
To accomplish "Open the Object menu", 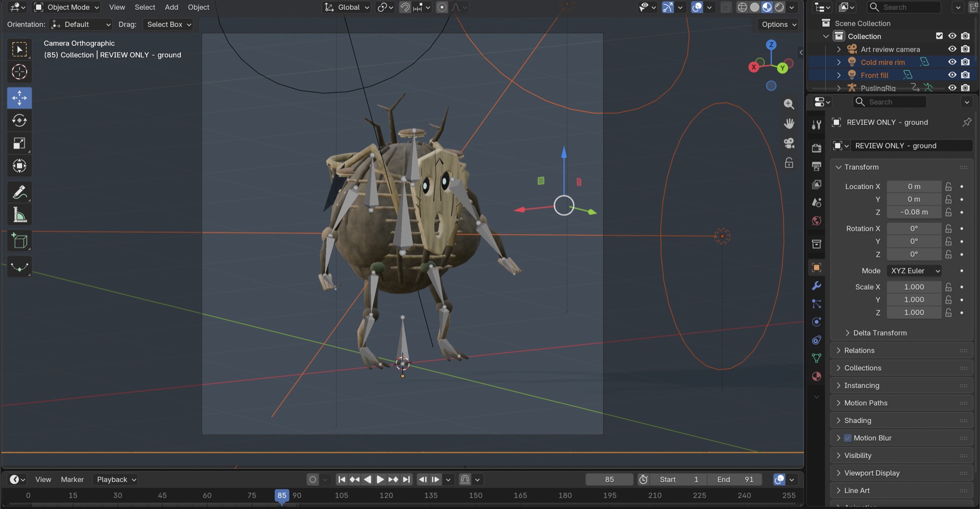I will point(198,7).
